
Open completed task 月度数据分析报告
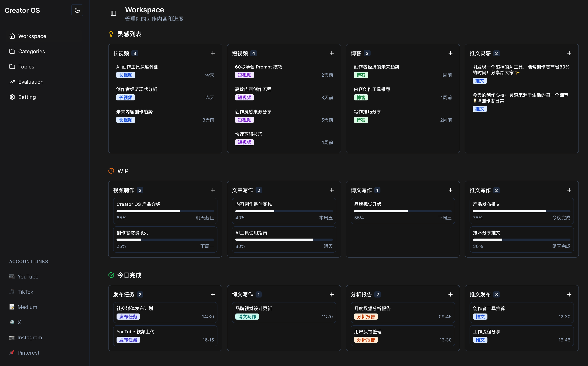tap(403, 312)
